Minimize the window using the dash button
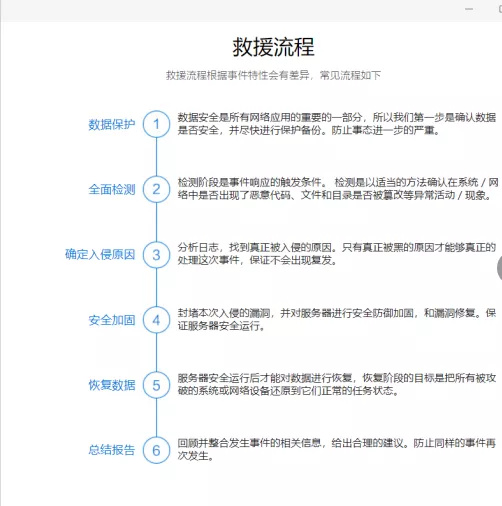This screenshot has height=506, width=502. pyautogui.click(x=469, y=9)
